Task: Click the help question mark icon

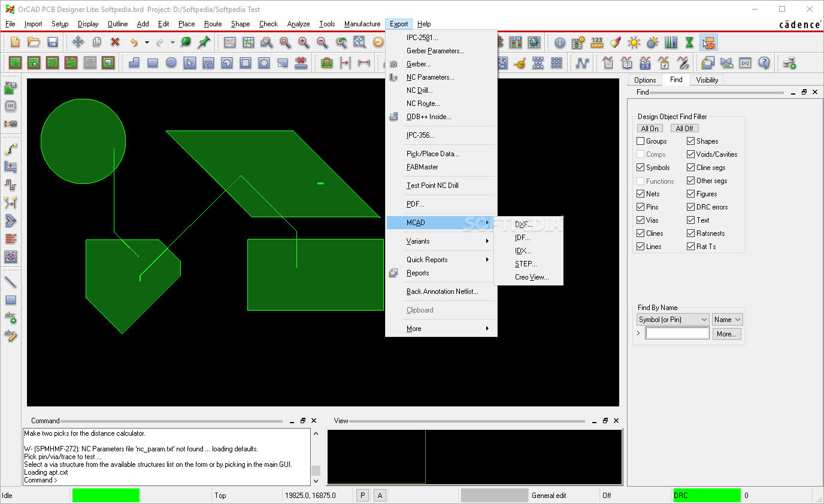Action: (764, 62)
